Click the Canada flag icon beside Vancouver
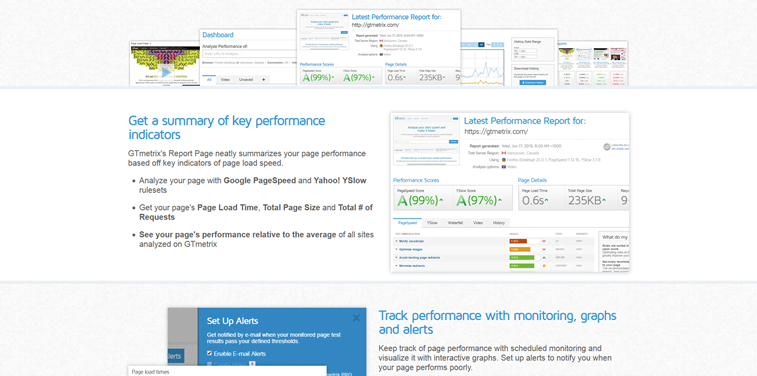This screenshot has height=376, width=757. [504, 152]
